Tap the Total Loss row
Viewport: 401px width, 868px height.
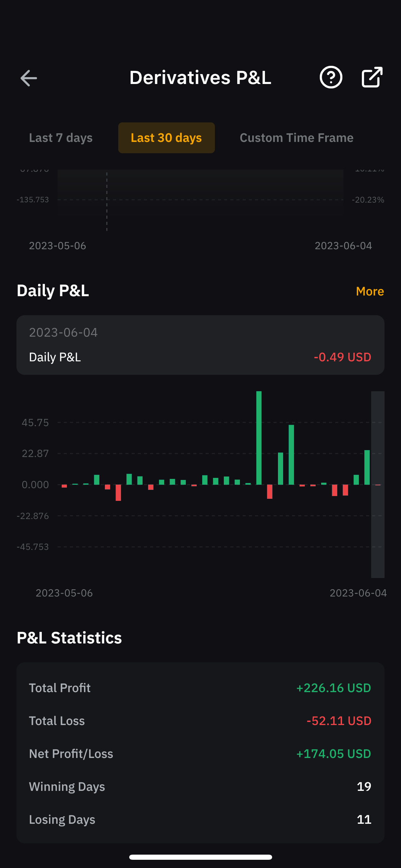(x=200, y=721)
